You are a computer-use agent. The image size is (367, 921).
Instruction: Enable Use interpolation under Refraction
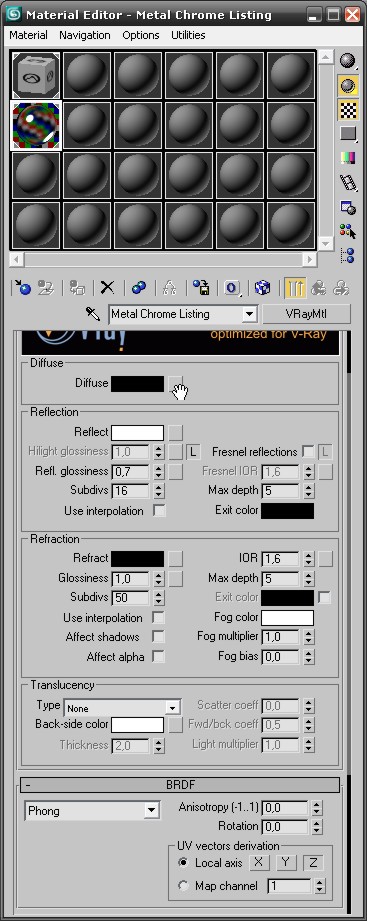(158, 617)
